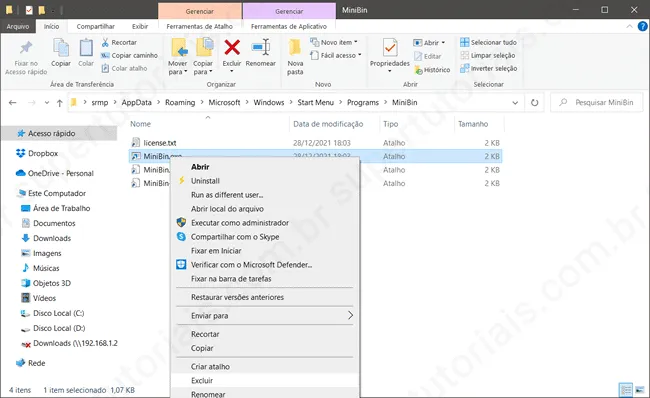Choose Executar como administrador

tap(264, 223)
